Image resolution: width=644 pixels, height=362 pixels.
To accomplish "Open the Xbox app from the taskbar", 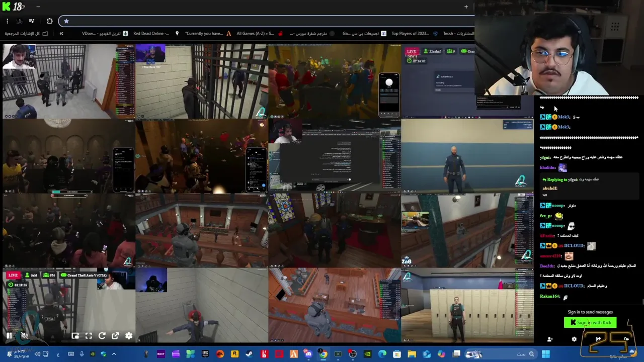I will 338,354.
